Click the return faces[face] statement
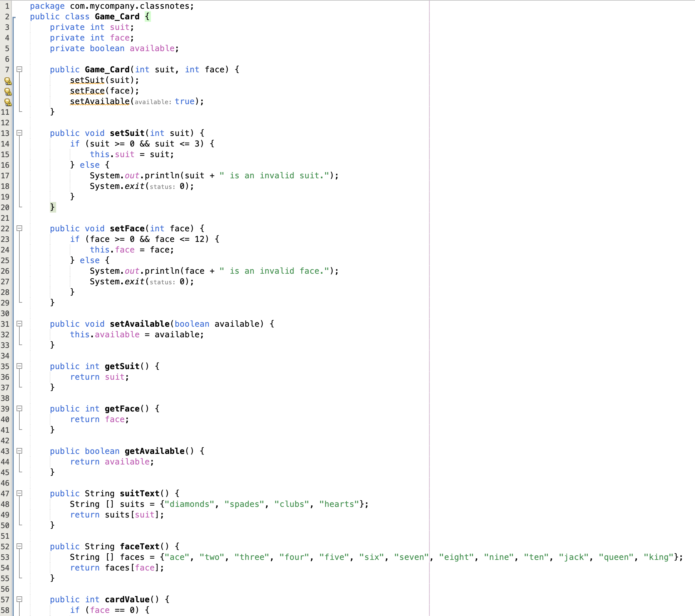Viewport: 695px width, 616px height. click(116, 568)
